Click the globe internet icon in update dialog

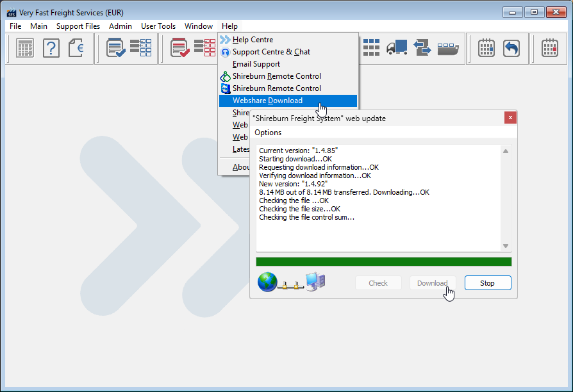point(267,282)
